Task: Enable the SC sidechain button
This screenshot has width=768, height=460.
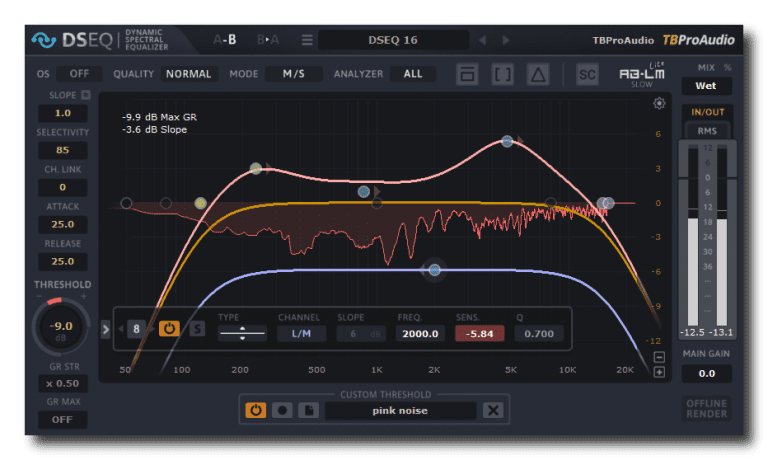Action: (587, 74)
